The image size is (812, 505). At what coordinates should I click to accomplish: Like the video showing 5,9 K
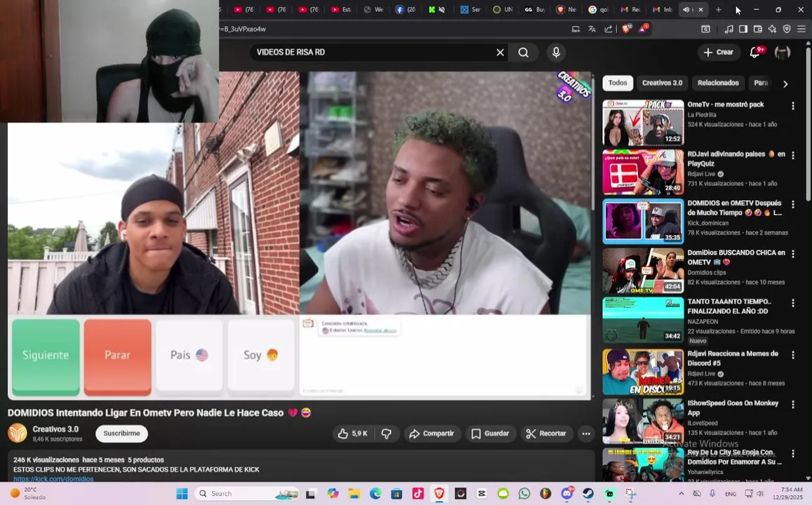click(352, 433)
